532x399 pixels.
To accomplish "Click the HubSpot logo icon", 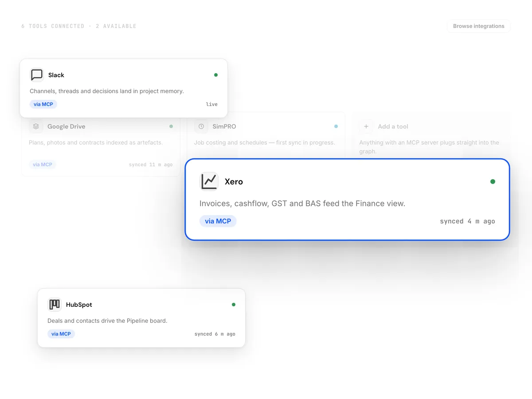I will 55,305.
